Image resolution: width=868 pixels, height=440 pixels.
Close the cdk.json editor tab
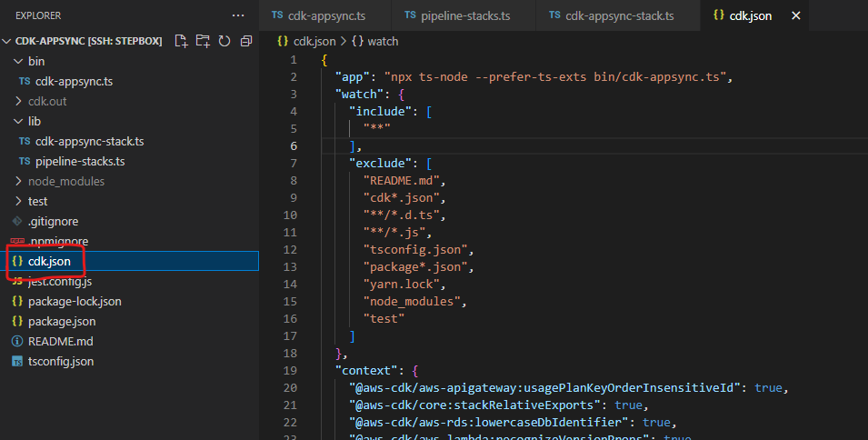[796, 15]
